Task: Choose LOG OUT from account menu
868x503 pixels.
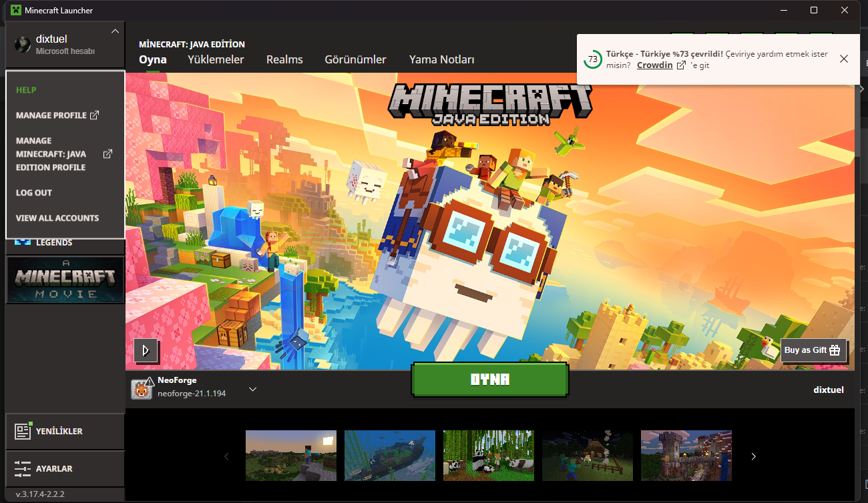Action: pyautogui.click(x=34, y=193)
